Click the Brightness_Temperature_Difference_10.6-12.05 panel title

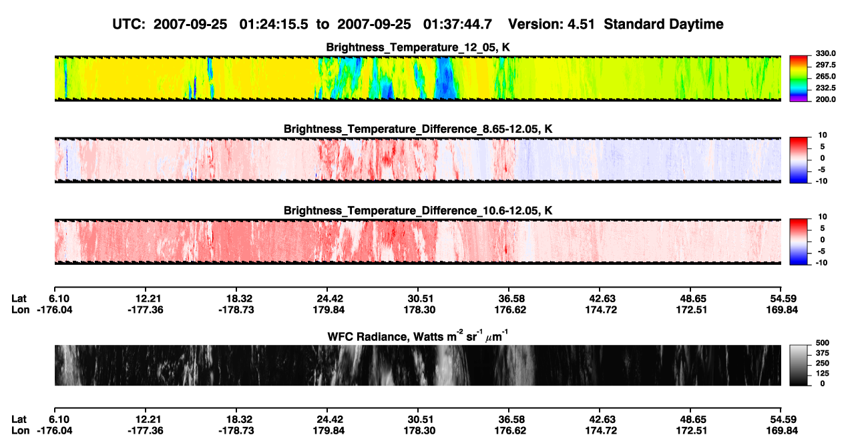(x=418, y=211)
